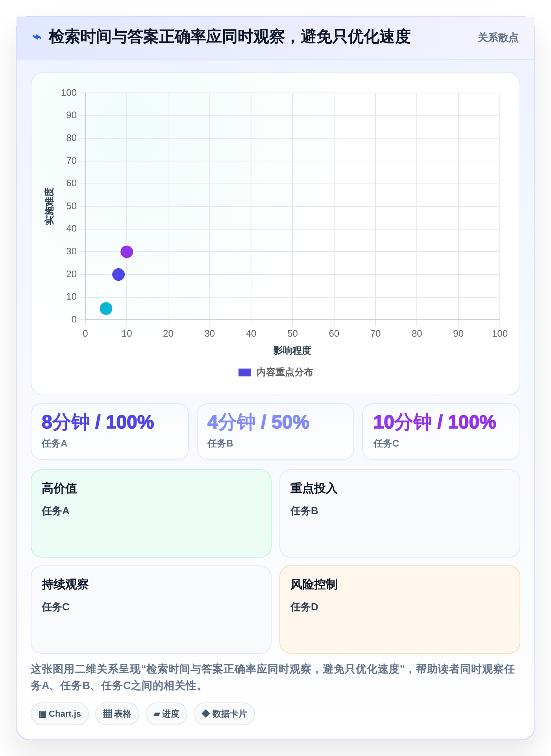Click the 实施难度 y-axis title
Viewport: 551px width, 756px height.
pos(49,206)
